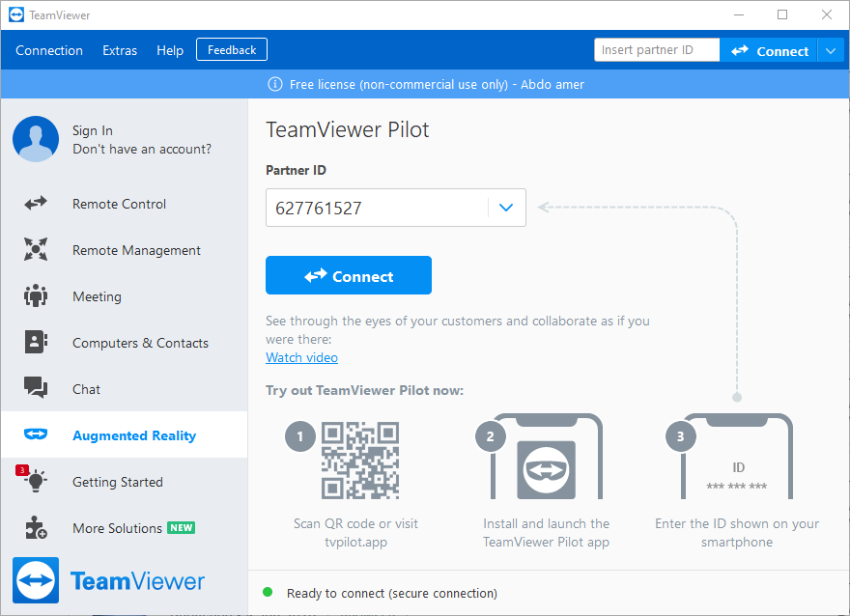Click the 'TeamViewer Pilot' heading
The height and width of the screenshot is (616, 850).
pyautogui.click(x=348, y=130)
